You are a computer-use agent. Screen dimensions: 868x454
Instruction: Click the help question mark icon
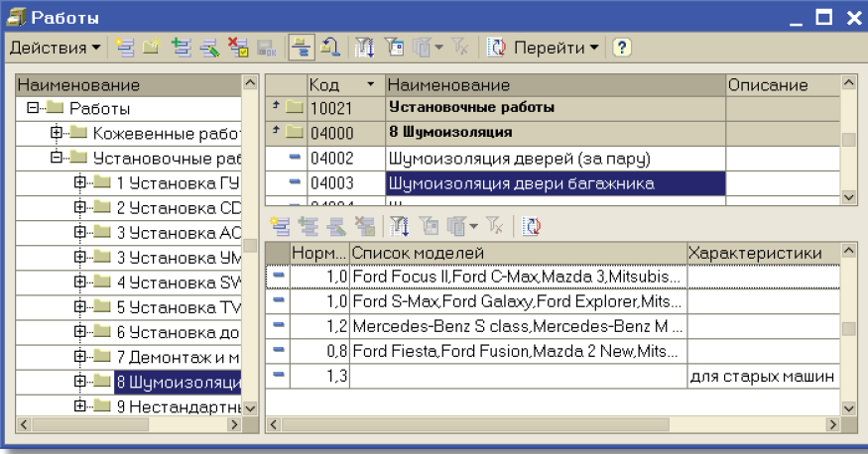coord(622,48)
